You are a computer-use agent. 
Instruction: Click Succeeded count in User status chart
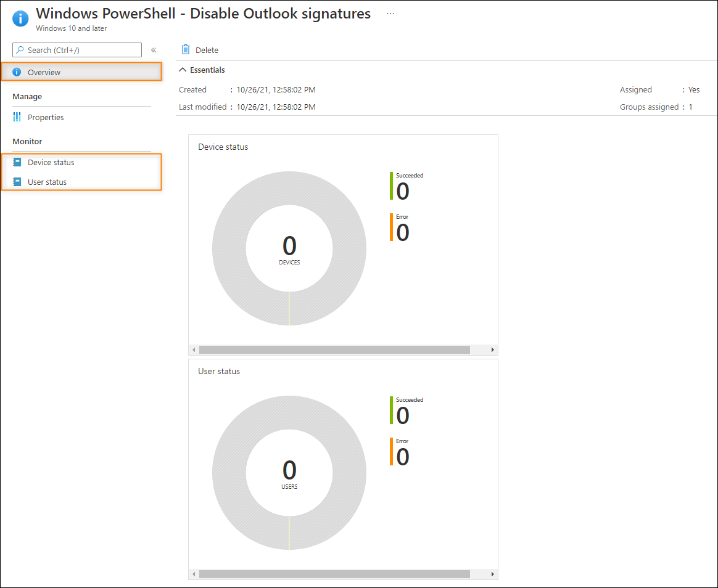coord(403,415)
